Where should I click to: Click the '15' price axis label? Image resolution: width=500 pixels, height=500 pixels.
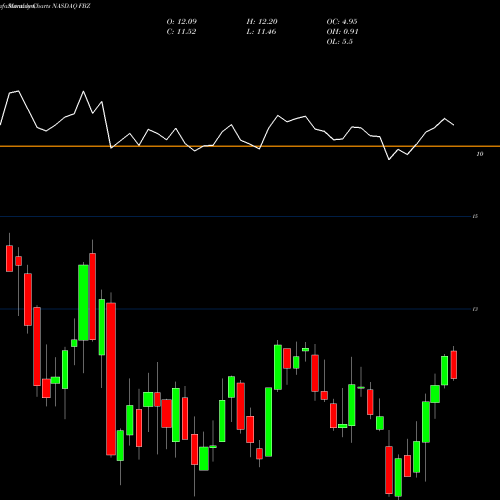pos(475,217)
